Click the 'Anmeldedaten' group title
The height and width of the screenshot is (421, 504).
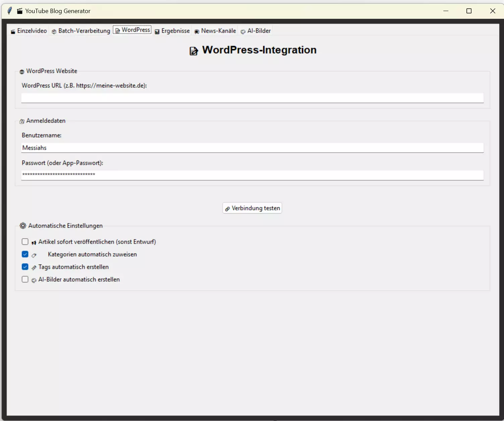[x=46, y=121]
